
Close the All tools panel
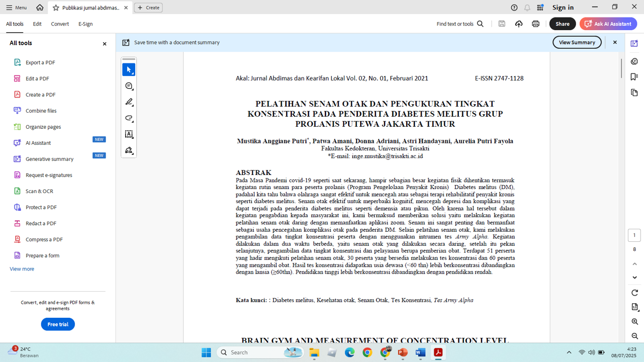point(105,44)
